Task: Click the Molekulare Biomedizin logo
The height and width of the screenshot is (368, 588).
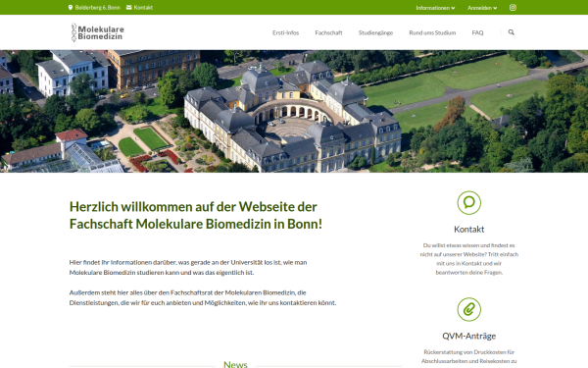Action: coord(97,32)
